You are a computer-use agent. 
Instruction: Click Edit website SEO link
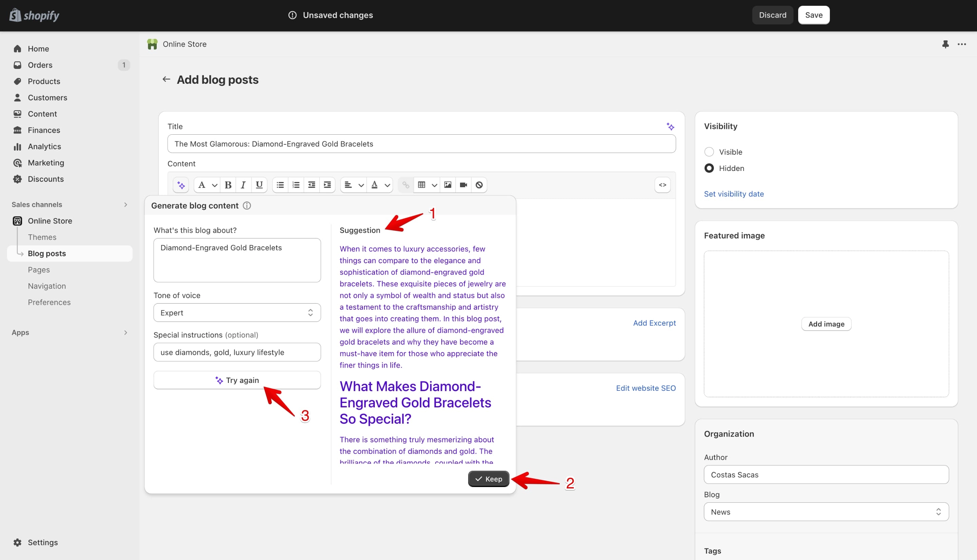646,388
